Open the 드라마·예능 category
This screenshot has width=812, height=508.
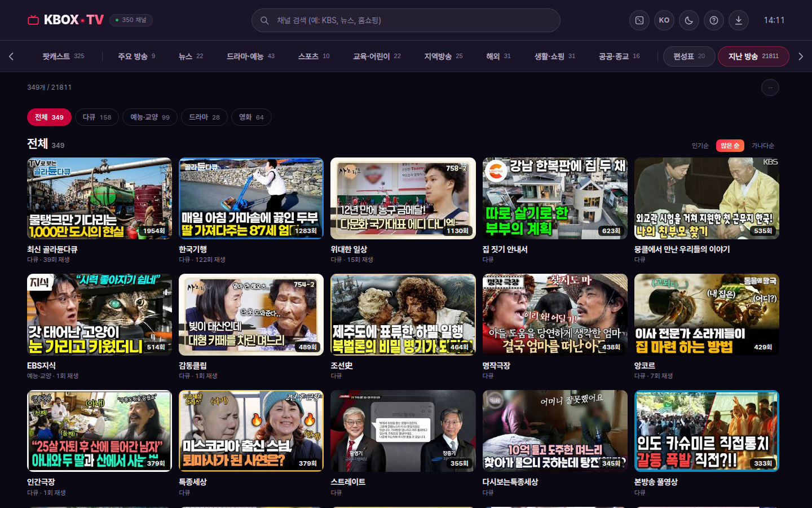click(250, 56)
